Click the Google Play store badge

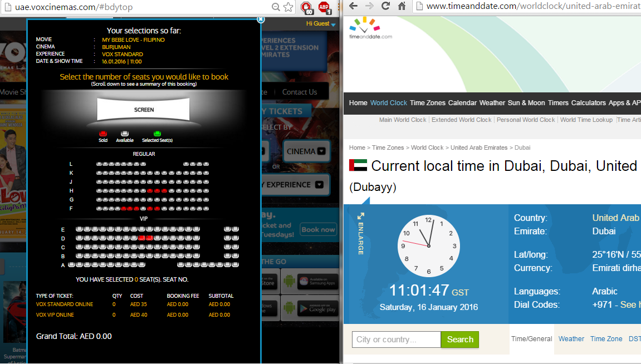pos(317,309)
